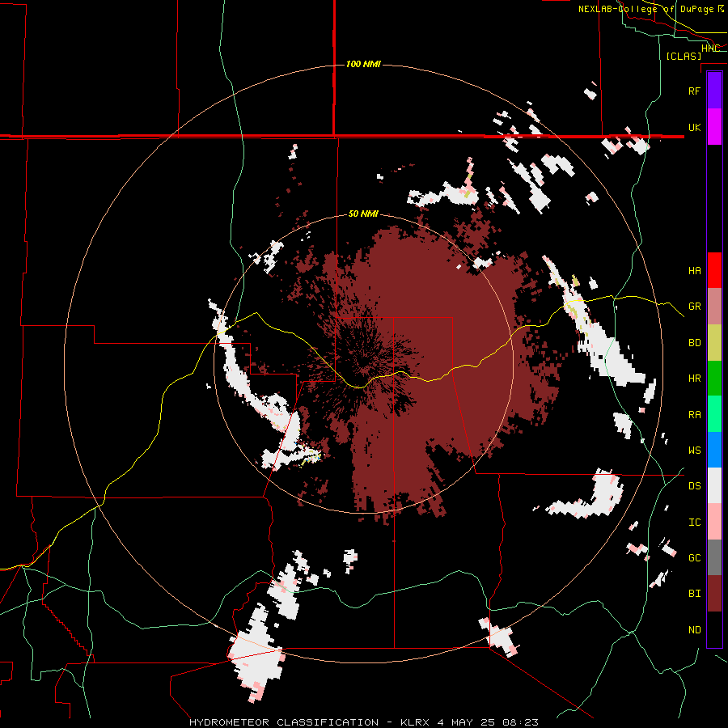Pick the RA light green legend swatch
This screenshot has width=728, height=728.
click(714, 414)
